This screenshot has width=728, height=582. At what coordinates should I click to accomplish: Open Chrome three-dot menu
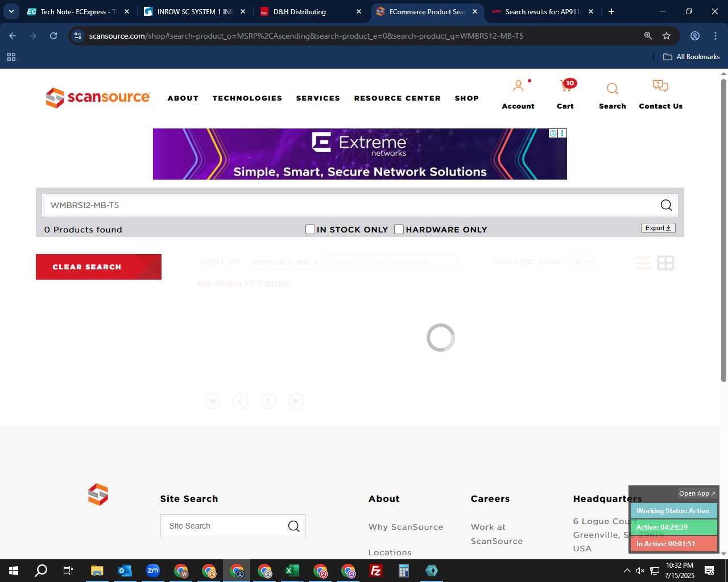[715, 36]
